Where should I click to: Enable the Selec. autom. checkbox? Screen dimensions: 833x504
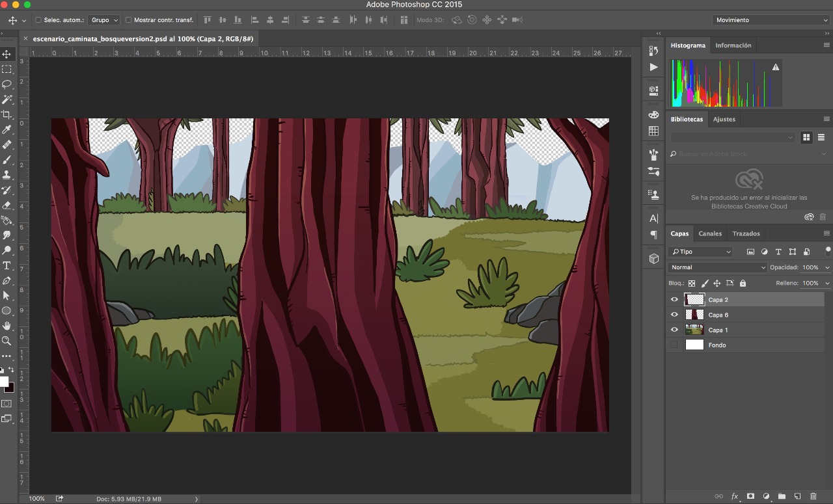[38, 20]
